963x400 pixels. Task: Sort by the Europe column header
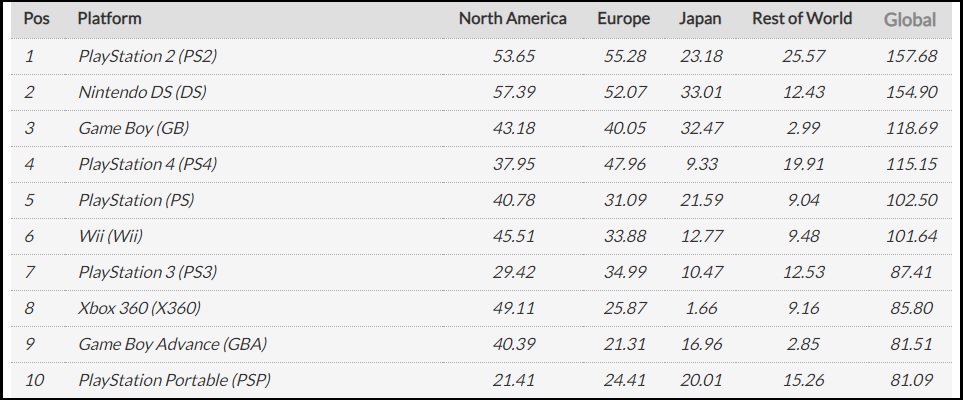(624, 19)
